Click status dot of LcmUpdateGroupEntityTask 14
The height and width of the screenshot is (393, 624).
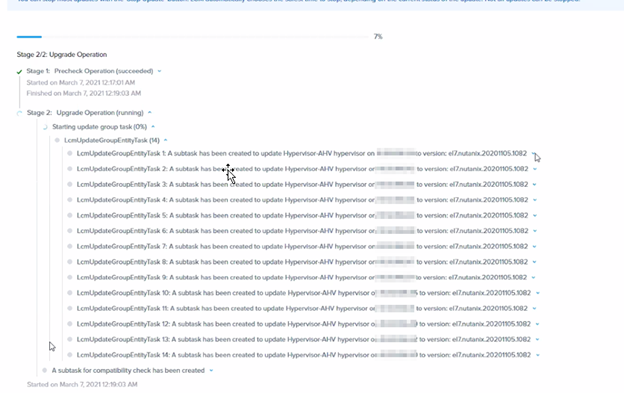click(x=70, y=355)
